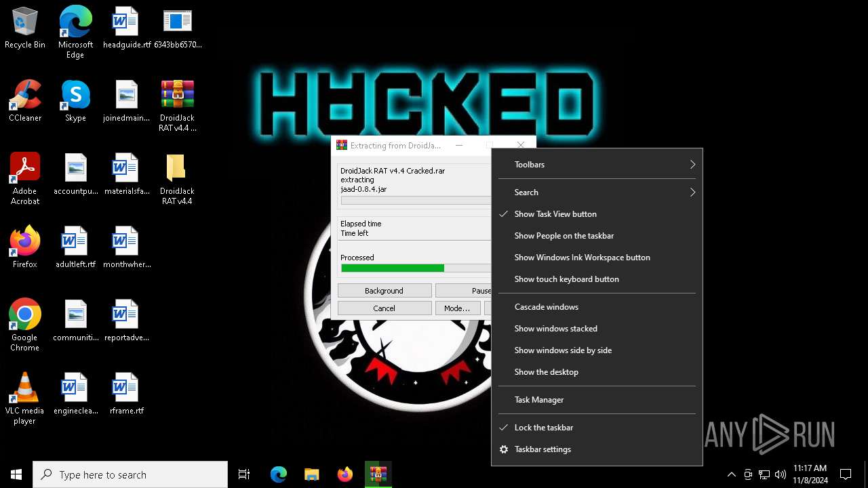Select the communiti image file icon
Screen dimensions: 868x488
(x=75, y=321)
